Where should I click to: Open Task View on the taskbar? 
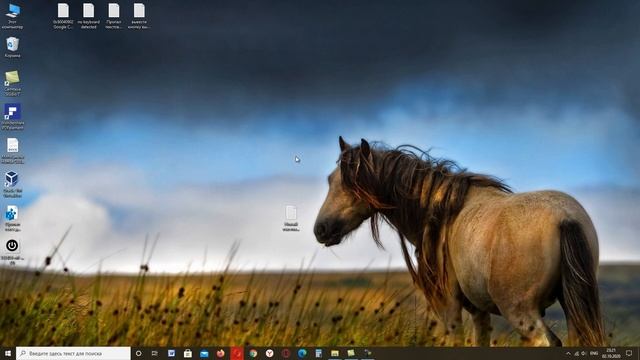(155, 353)
